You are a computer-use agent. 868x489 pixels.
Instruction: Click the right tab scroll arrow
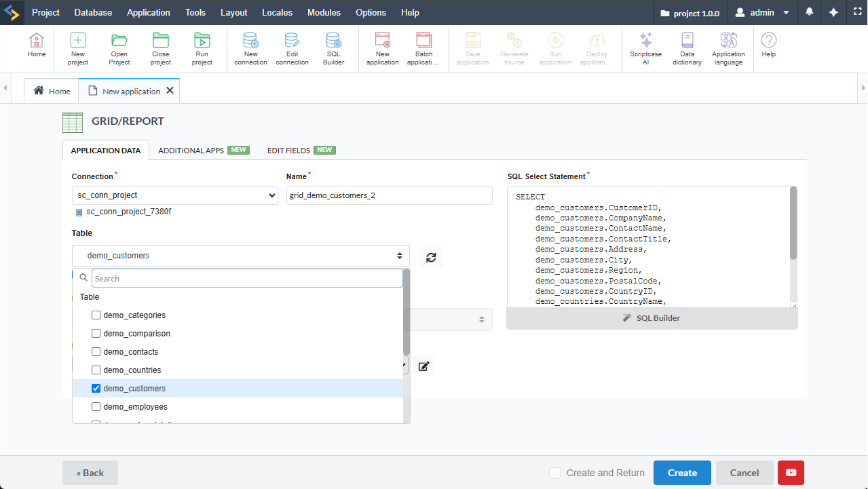click(863, 88)
